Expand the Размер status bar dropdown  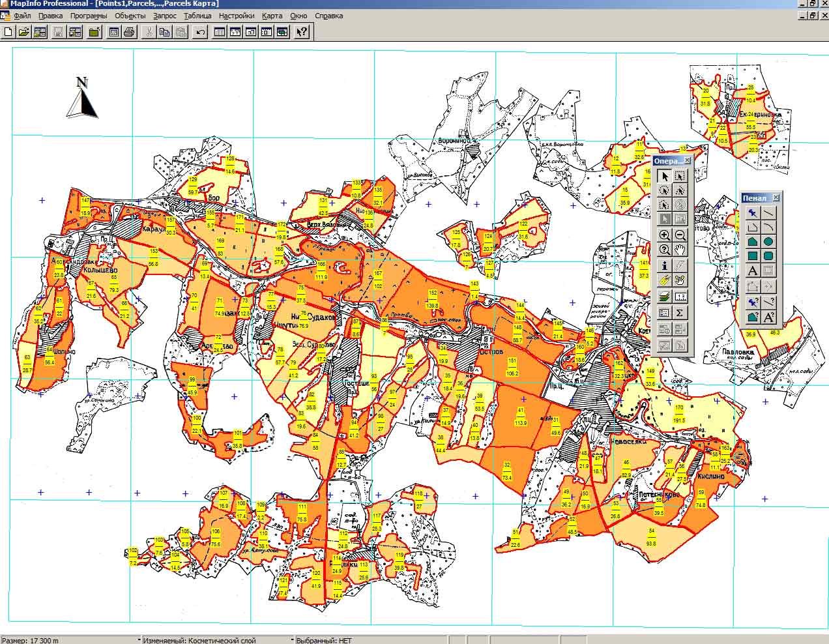click(138, 640)
